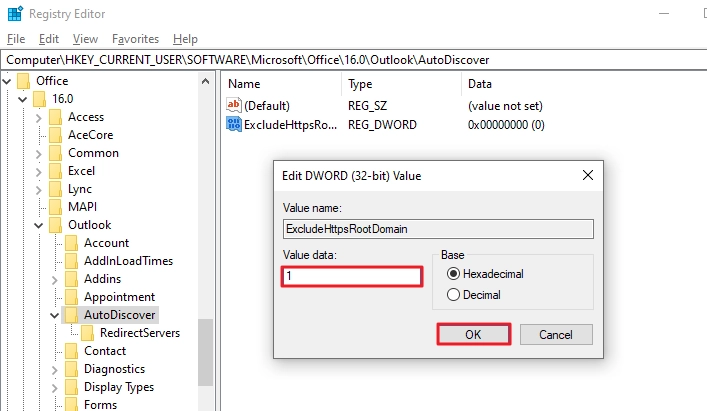Cancel the Edit DWORD dialog
Viewport: 707px width, 411px height.
coord(556,334)
